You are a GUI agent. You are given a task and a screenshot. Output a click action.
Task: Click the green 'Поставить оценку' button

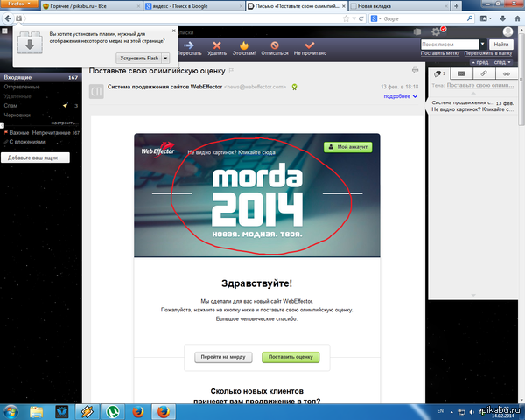(292, 357)
